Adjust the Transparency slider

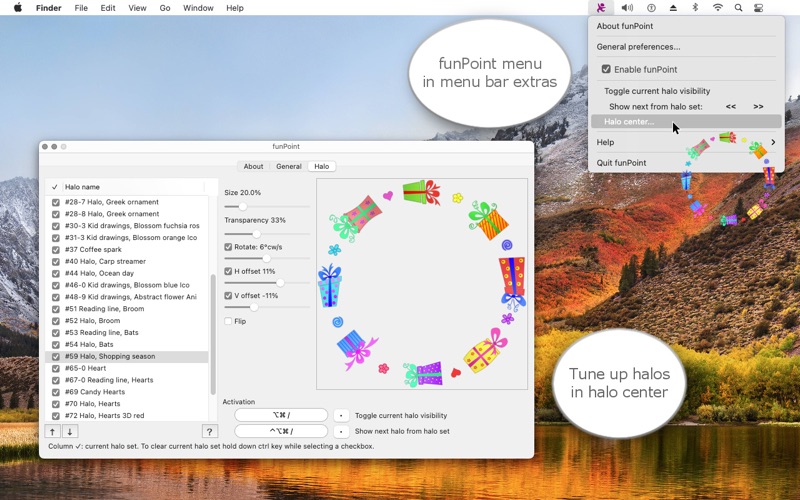pyautogui.click(x=257, y=234)
